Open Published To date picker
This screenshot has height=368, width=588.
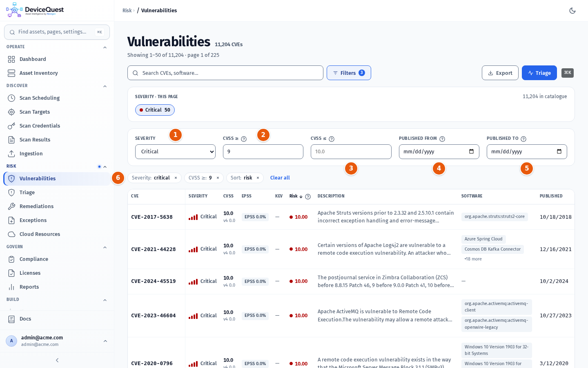click(559, 152)
